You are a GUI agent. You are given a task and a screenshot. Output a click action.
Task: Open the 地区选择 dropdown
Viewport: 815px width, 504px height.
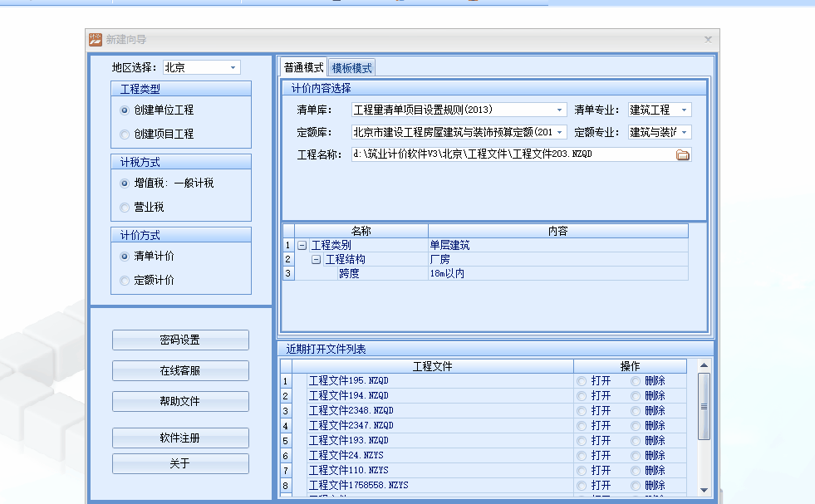click(233, 68)
